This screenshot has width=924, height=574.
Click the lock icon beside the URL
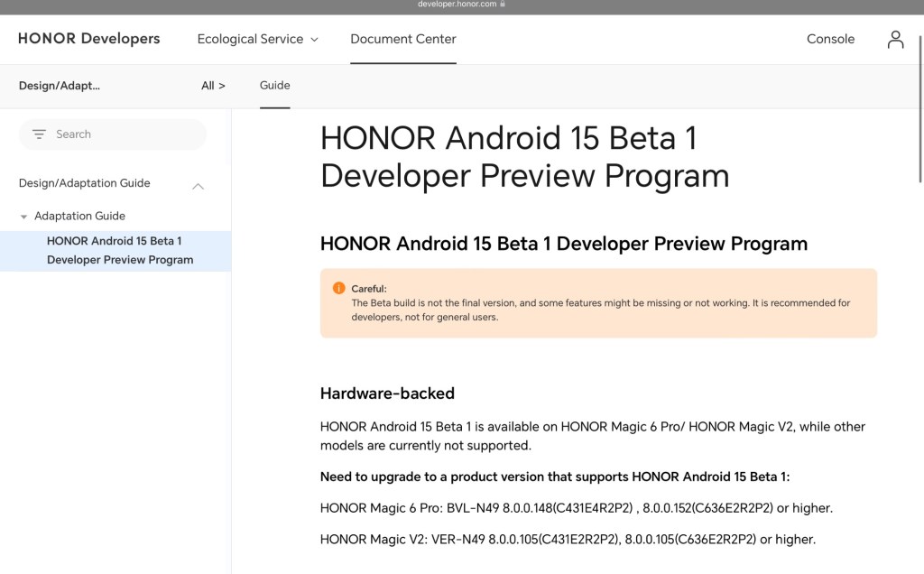(503, 4)
